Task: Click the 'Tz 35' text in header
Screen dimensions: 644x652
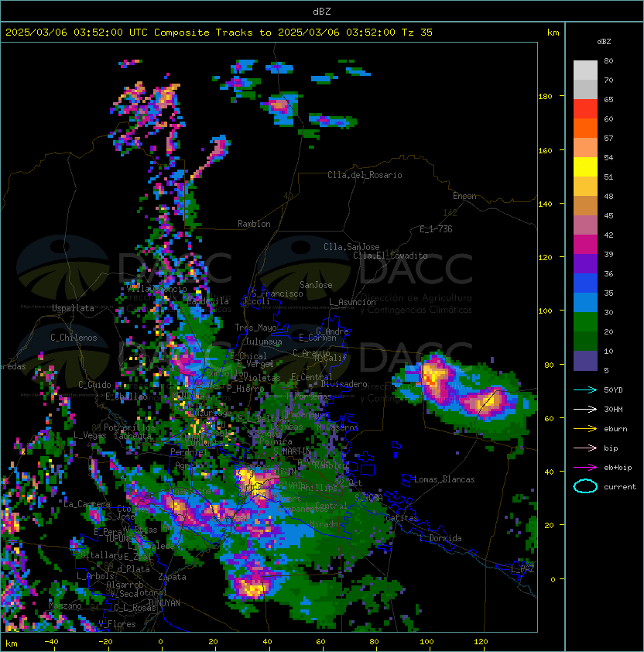Action: [x=417, y=33]
